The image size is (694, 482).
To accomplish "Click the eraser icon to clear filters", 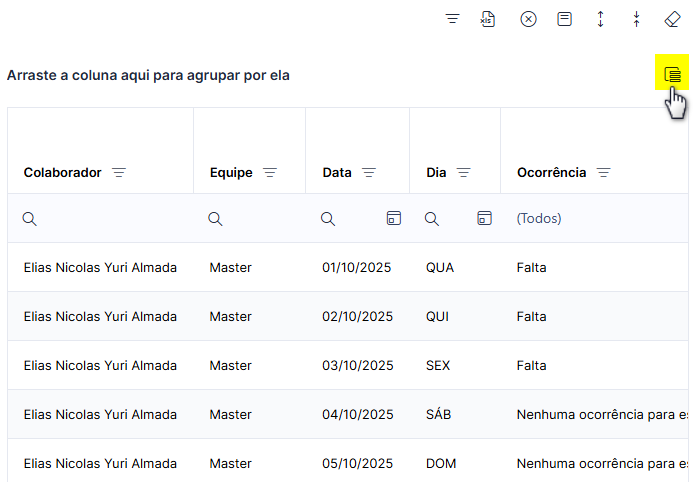I will coord(672,19).
